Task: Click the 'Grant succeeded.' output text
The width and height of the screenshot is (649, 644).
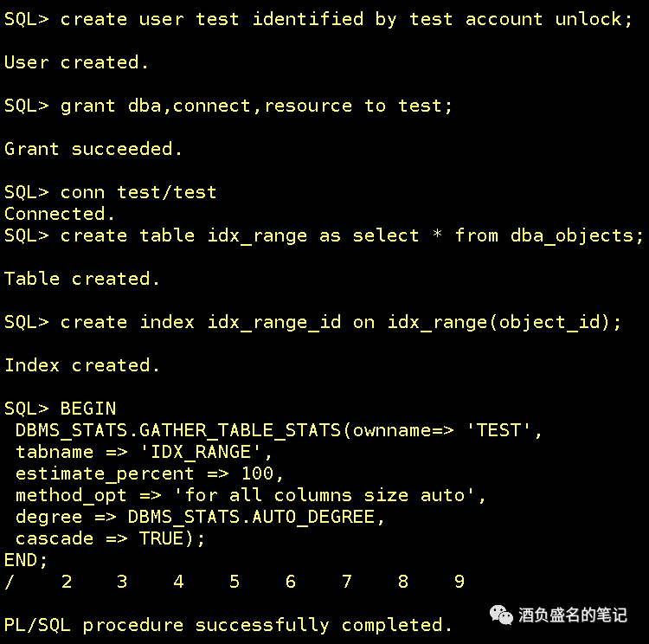Action: pyautogui.click(x=93, y=149)
